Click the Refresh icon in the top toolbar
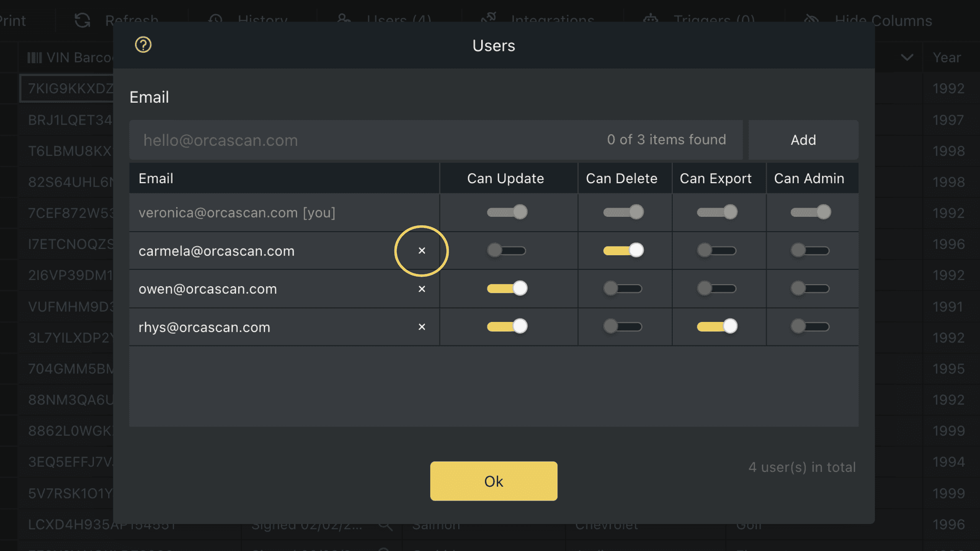The width and height of the screenshot is (980, 551). tap(82, 20)
